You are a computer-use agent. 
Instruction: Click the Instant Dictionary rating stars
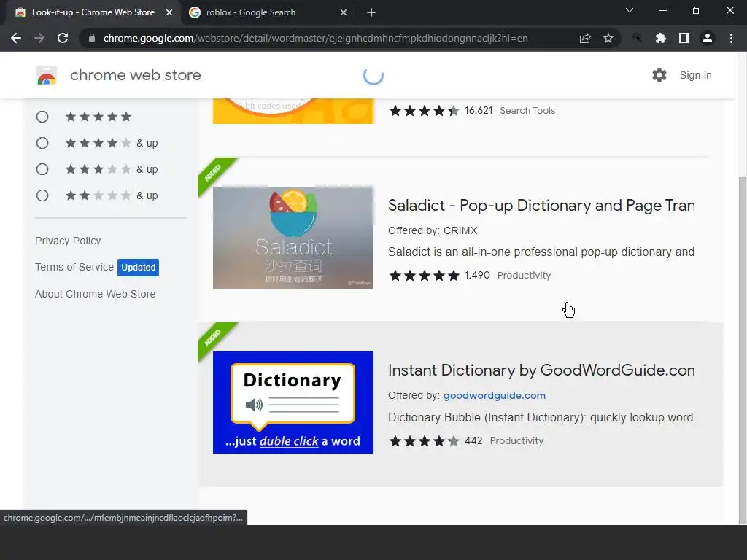point(424,440)
